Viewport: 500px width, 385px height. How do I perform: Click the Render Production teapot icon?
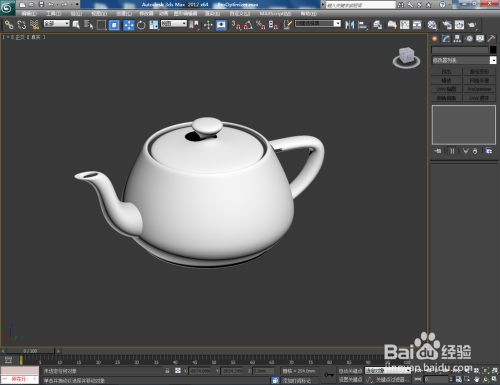click(x=472, y=25)
